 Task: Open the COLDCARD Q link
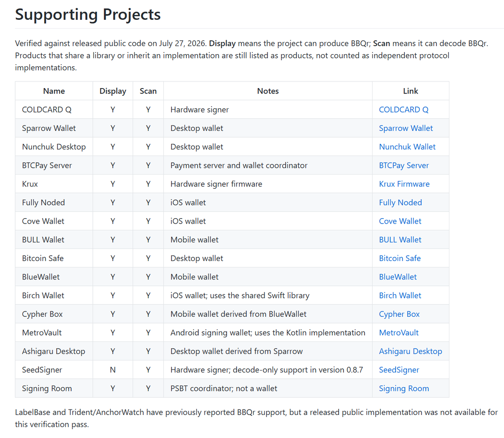[x=404, y=109]
